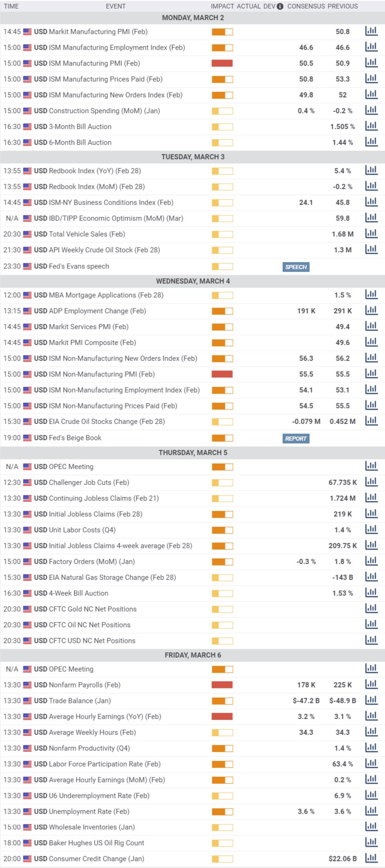
Task: Click the DEV info icon in header
Action: point(280,7)
